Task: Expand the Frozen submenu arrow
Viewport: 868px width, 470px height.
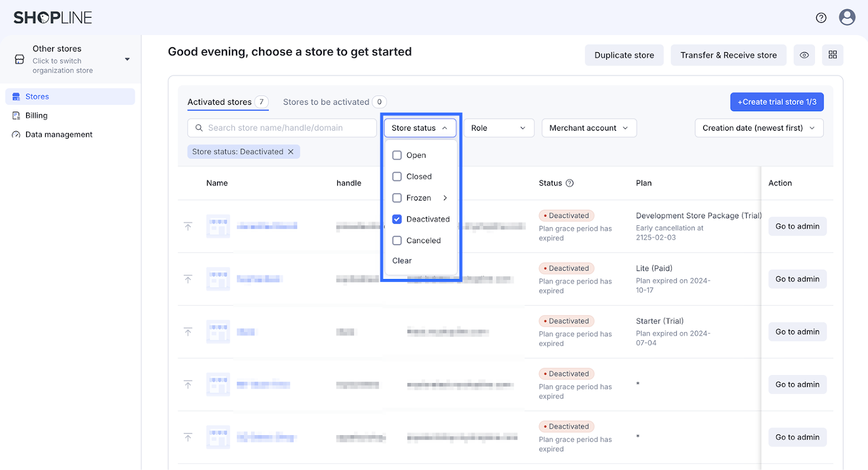Action: 445,198
